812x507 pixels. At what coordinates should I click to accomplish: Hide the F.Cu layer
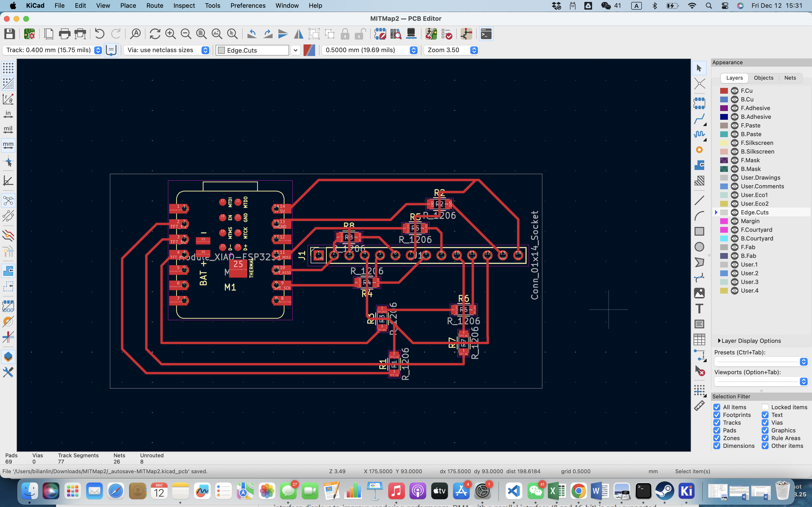click(734, 91)
